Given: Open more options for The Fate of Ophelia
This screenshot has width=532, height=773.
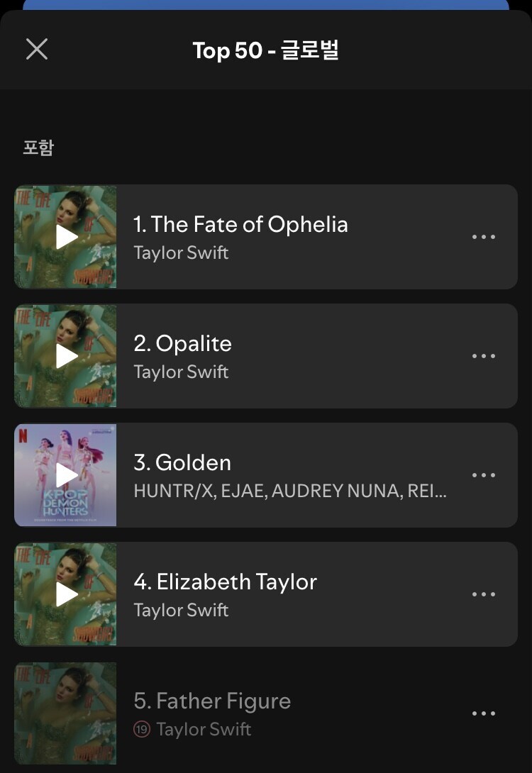Looking at the screenshot, I should click(x=484, y=237).
